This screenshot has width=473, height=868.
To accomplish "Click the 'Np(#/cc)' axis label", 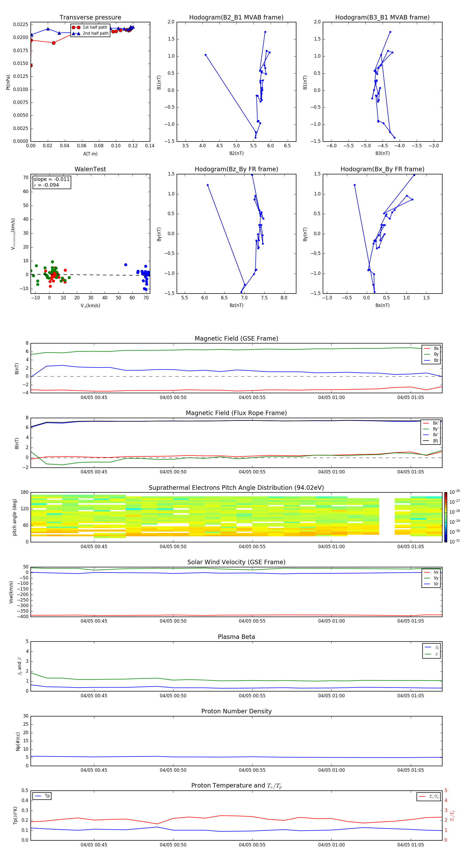I will click(18, 741).
